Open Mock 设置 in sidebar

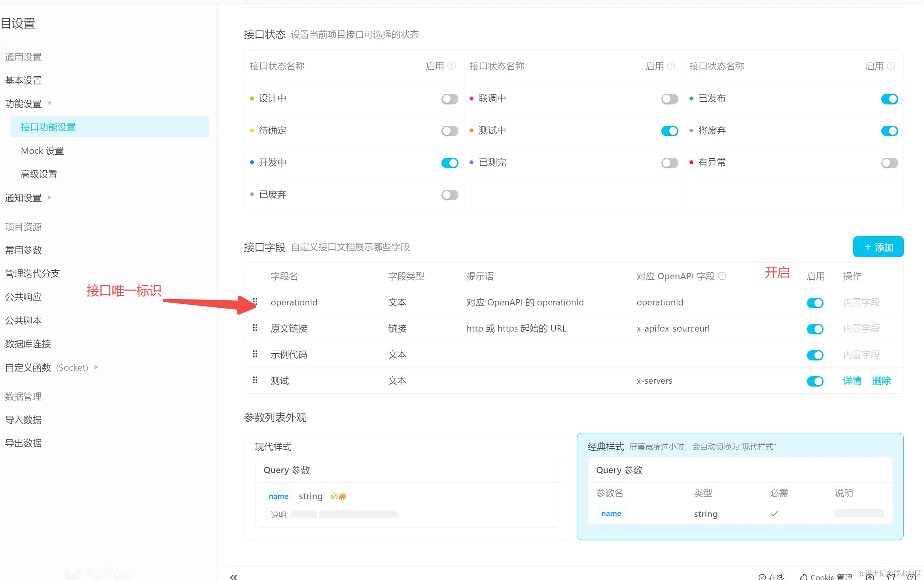coord(42,151)
